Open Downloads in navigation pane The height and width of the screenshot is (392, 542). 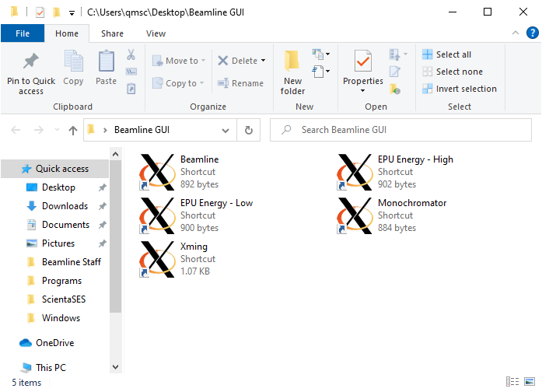[65, 206]
